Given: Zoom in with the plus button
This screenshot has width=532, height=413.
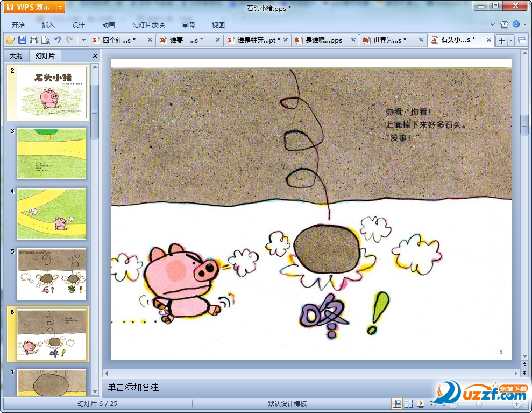Looking at the screenshot, I should point(517,404).
